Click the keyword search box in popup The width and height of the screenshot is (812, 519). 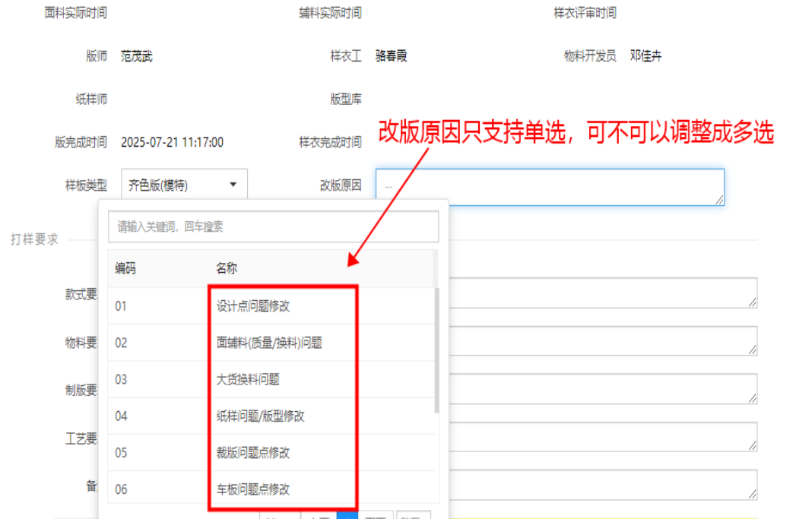click(273, 226)
